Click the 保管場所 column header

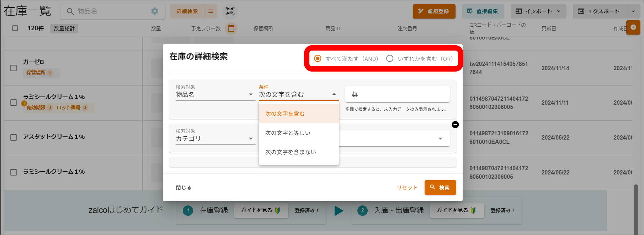[263, 28]
